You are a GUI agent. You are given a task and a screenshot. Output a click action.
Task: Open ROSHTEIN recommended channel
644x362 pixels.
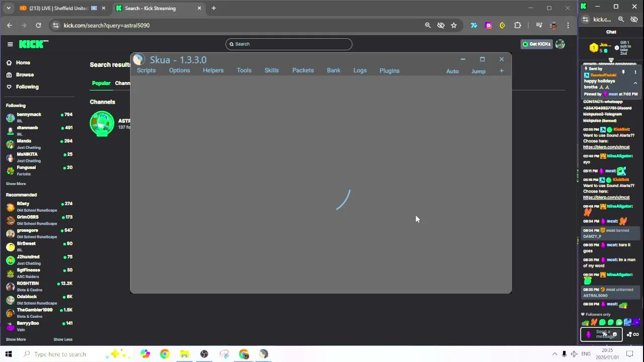click(39, 287)
